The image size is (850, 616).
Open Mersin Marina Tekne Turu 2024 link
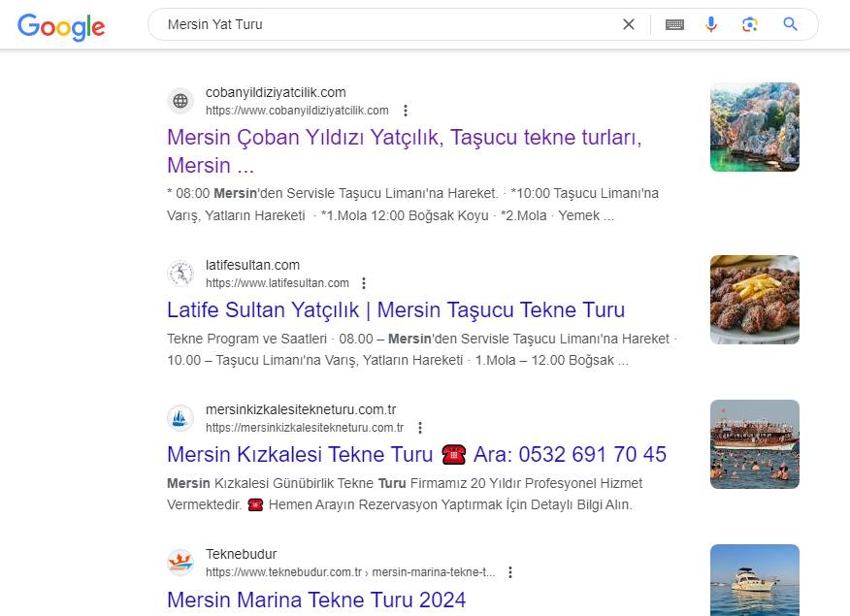click(316, 600)
